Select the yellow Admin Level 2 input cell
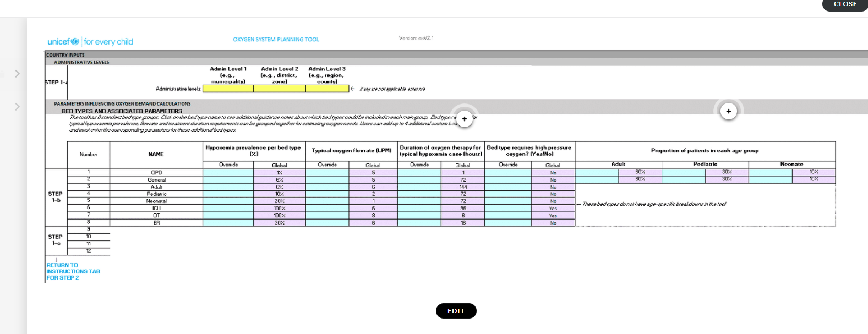 [x=279, y=89]
